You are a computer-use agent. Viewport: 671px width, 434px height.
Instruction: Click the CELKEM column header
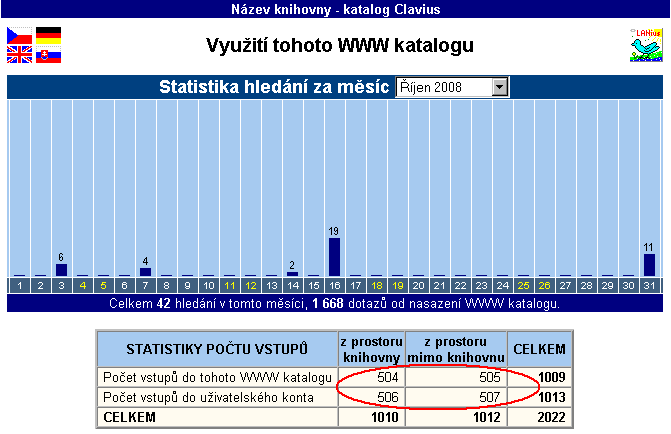point(540,349)
